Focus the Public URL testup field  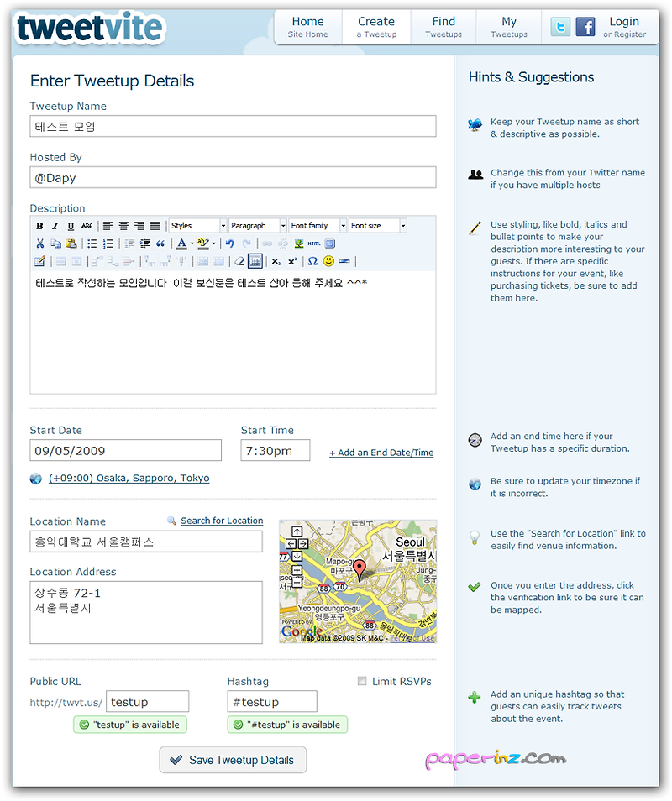pos(147,701)
